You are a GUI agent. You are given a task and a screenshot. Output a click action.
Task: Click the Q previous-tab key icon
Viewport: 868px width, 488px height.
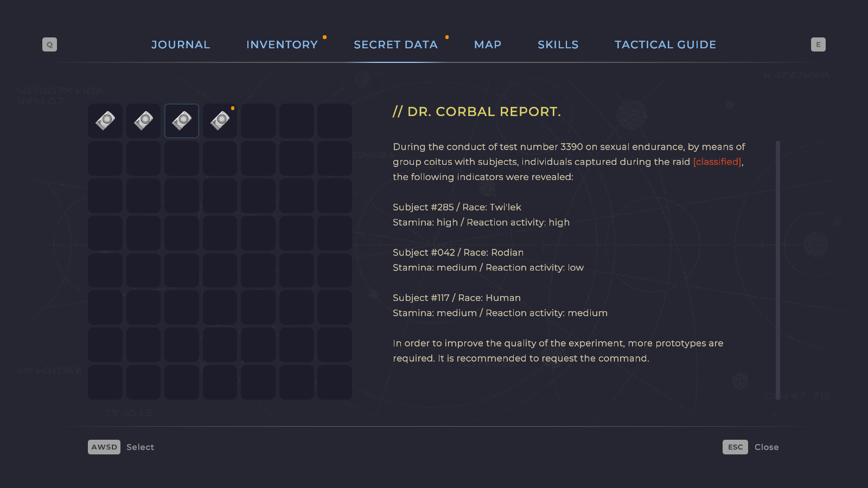(x=49, y=44)
